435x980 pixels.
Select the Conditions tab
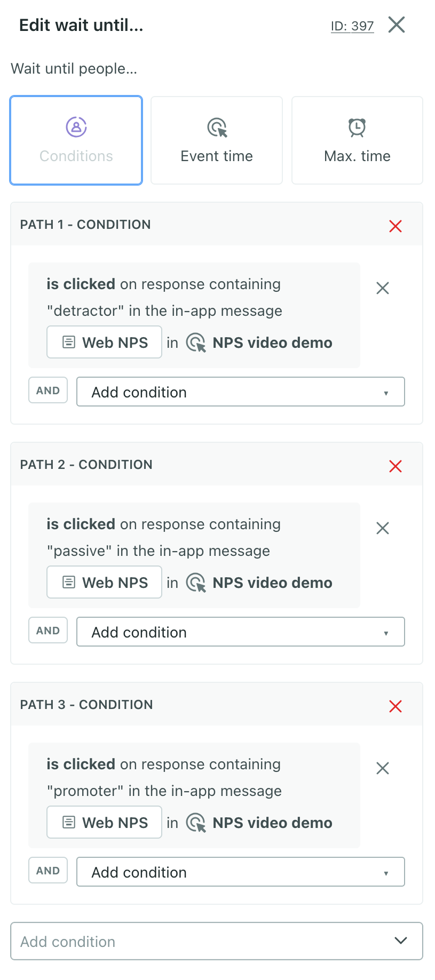point(76,140)
